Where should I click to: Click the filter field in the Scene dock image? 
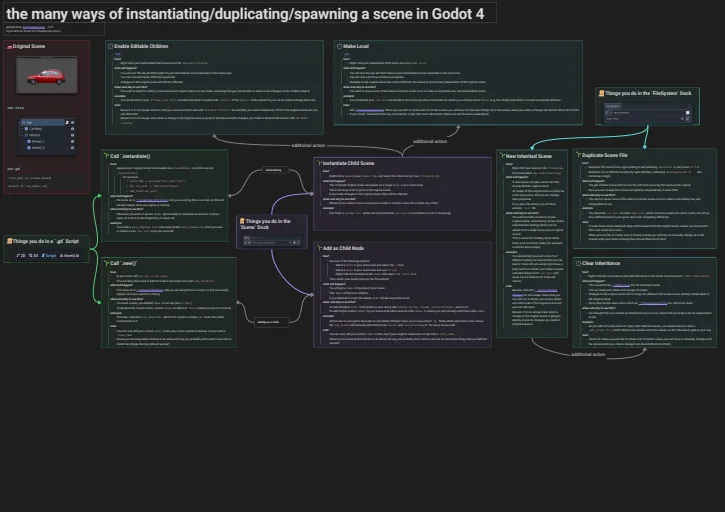coord(270,242)
